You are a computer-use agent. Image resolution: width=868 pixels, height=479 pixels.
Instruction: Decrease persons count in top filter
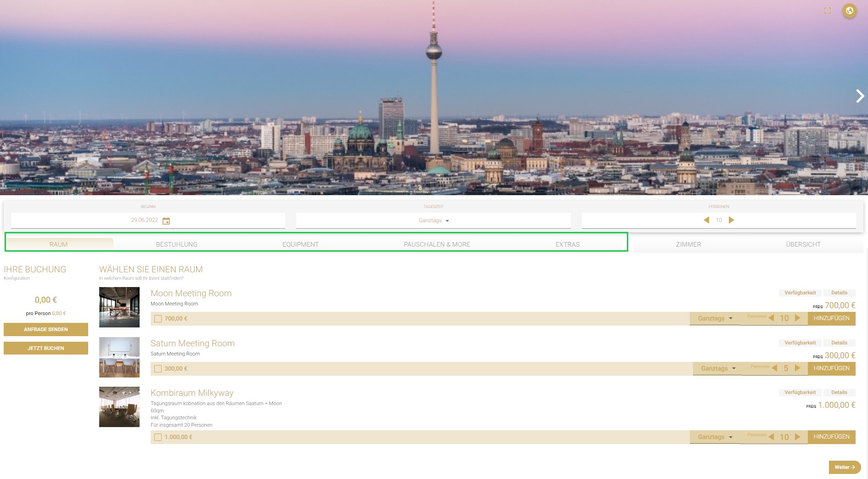(706, 220)
